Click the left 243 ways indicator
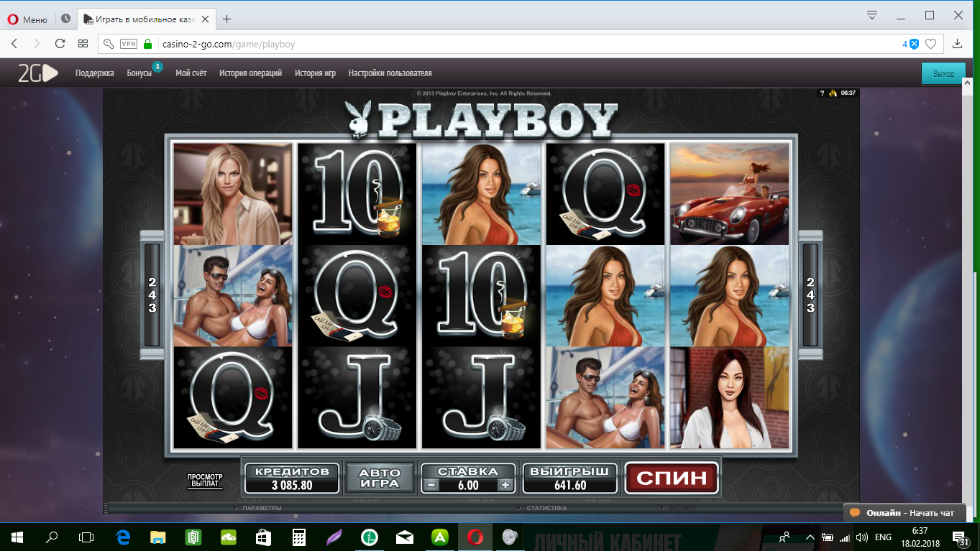Viewport: 980px width, 551px height. click(152, 295)
